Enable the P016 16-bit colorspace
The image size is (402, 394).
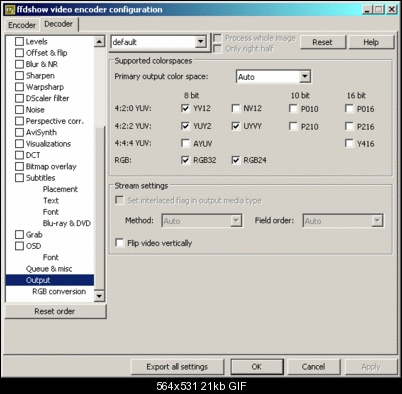349,109
